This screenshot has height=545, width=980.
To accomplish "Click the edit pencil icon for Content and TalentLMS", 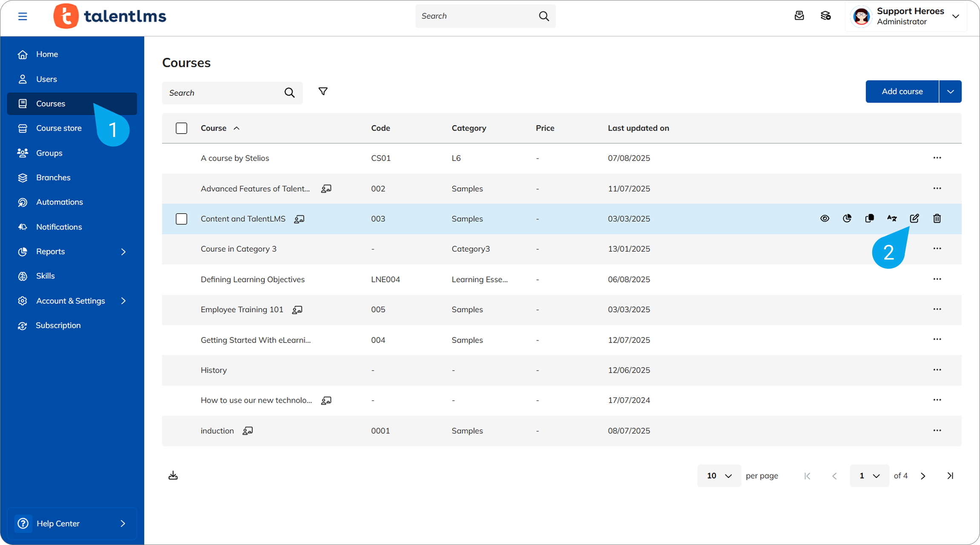I will [x=914, y=218].
